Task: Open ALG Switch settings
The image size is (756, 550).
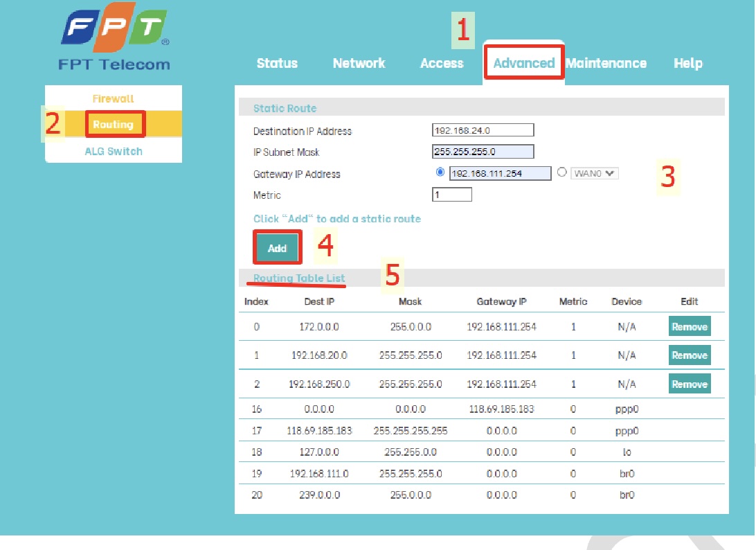Action: 114,151
